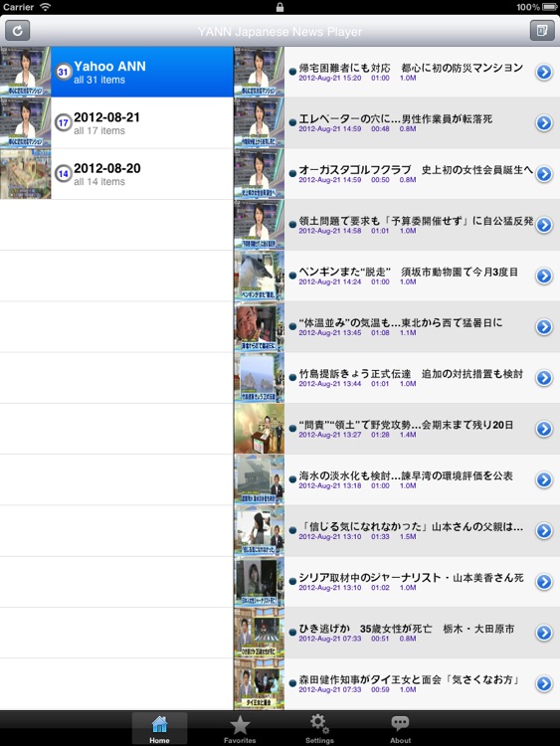The height and width of the screenshot is (746, 560).
Task: Open detail arrow for 帰宅困難者にも対応 news
Action: tap(544, 72)
